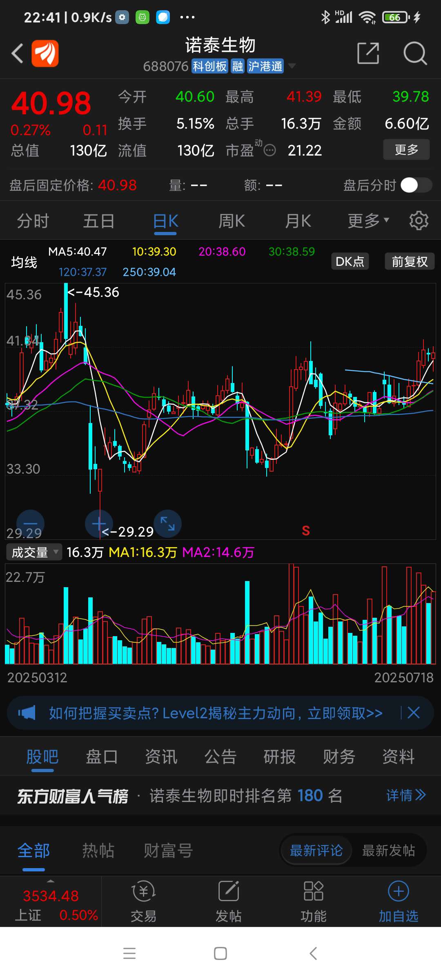Switch to 周K chart tab

232,221
